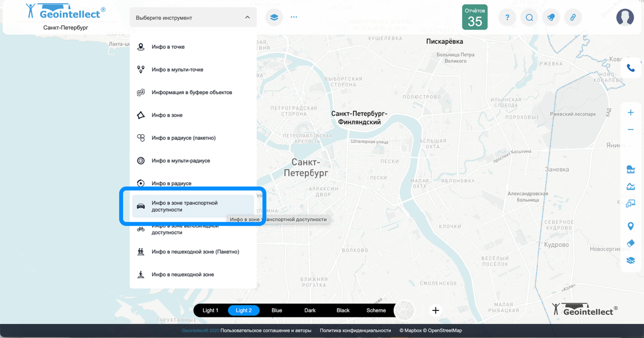Click the round map style thumbnail
This screenshot has height=338, width=644.
pyautogui.click(x=405, y=310)
